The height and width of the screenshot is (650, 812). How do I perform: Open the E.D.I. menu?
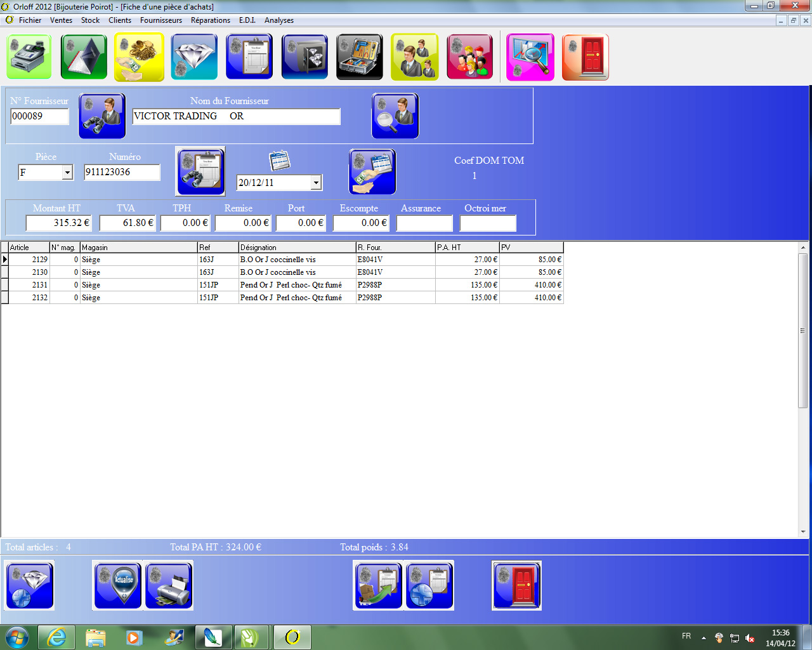click(247, 20)
